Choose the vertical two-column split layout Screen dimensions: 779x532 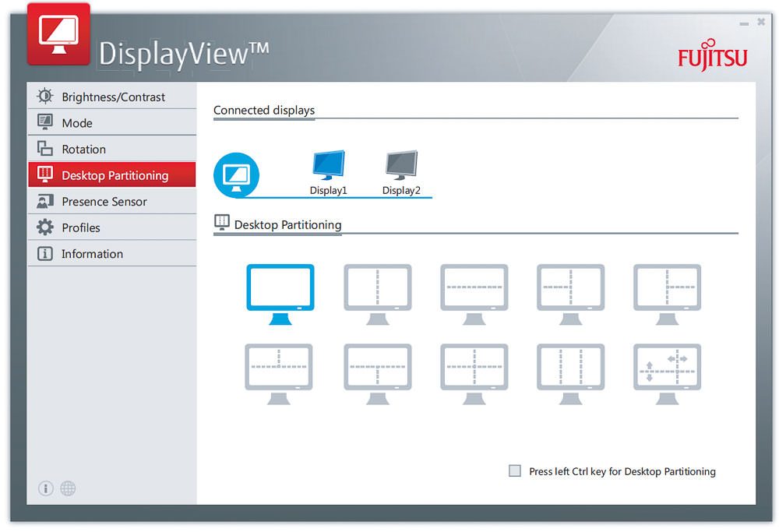pos(378,294)
